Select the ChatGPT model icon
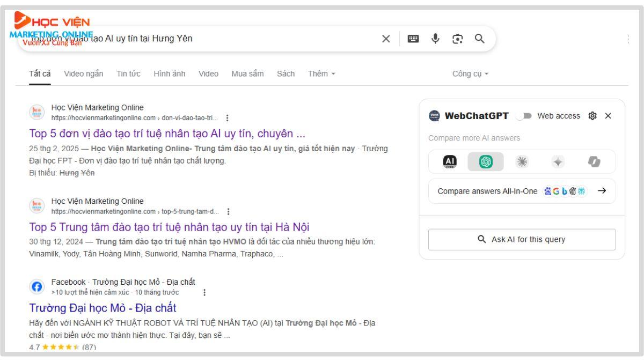The width and height of the screenshot is (644, 362). (485, 161)
